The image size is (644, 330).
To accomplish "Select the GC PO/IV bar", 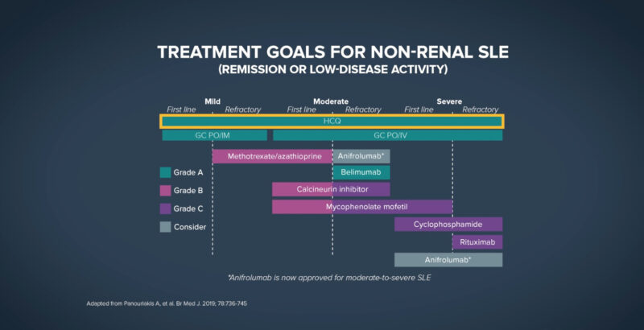I will (386, 135).
